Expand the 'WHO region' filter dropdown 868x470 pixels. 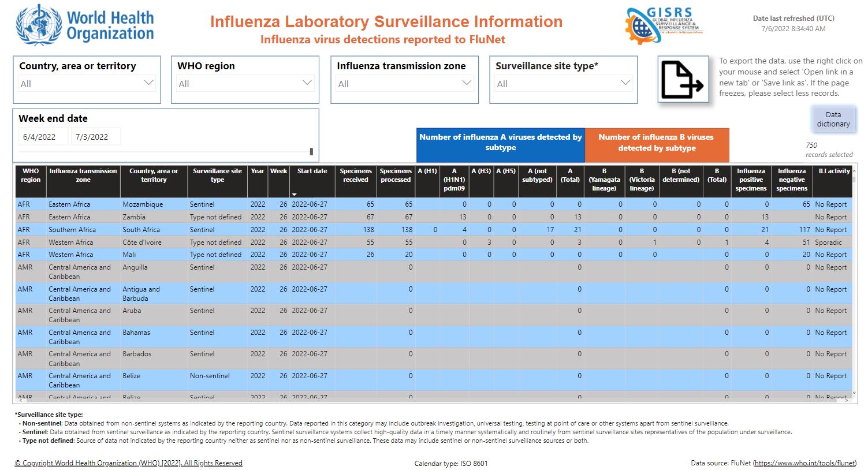(x=245, y=83)
